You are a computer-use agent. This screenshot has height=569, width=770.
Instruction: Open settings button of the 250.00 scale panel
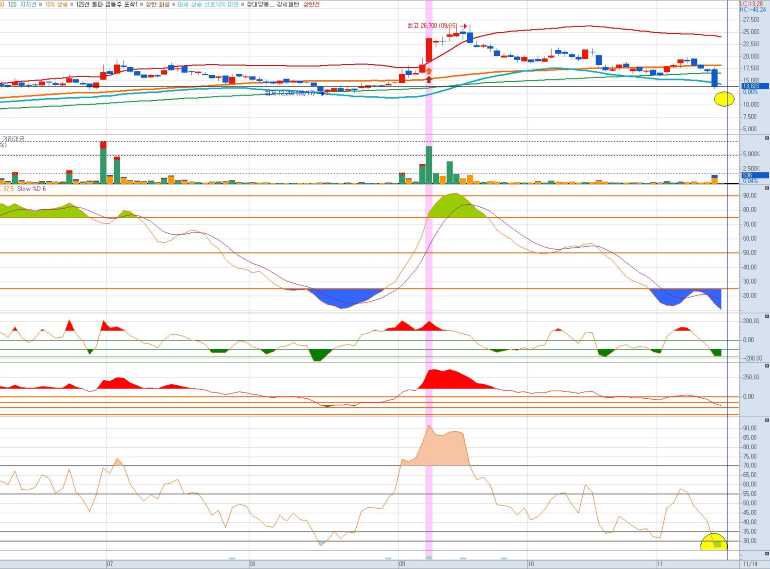point(767,366)
